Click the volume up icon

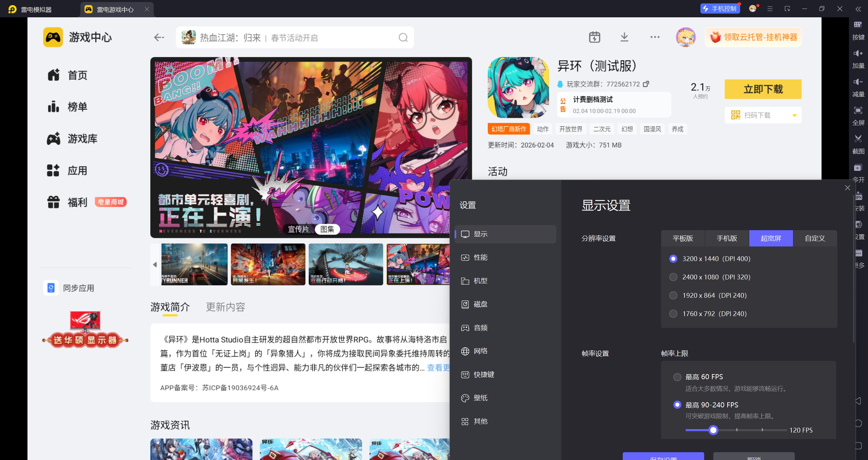858,53
